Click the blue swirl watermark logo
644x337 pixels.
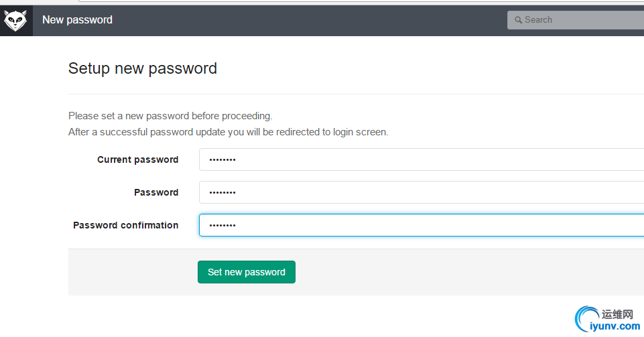(587, 320)
